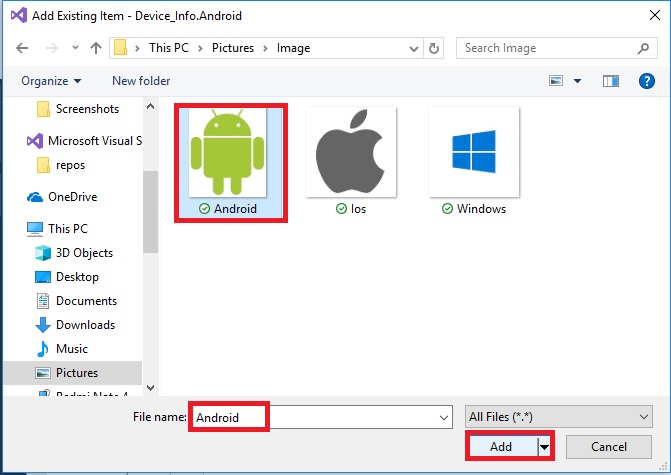
Task: Click the search magnifier icon
Action: (644, 48)
